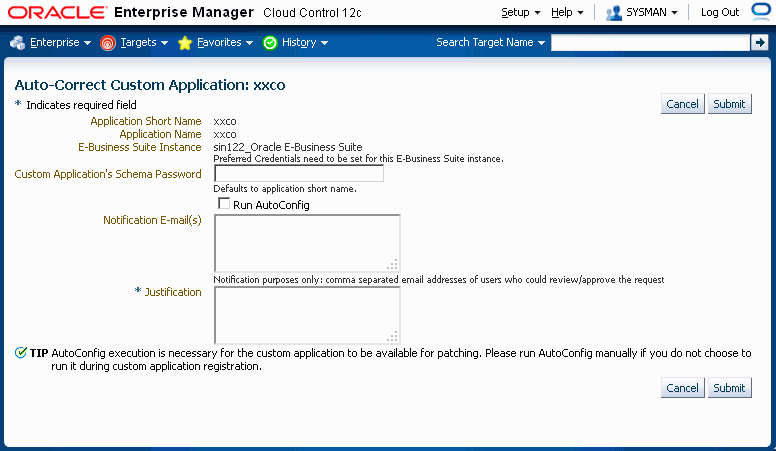This screenshot has height=451, width=776.
Task: Click the 'Notification purposes only' hint text
Action: tap(438, 280)
